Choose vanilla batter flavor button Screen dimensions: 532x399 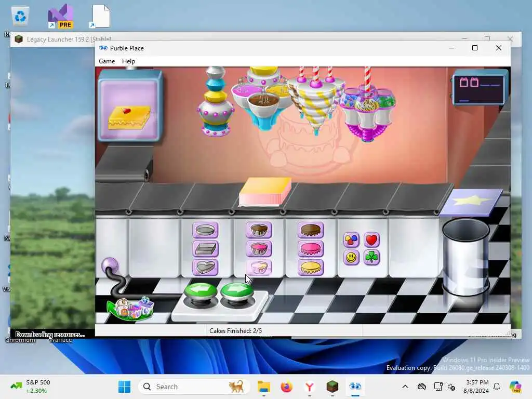pos(259,267)
